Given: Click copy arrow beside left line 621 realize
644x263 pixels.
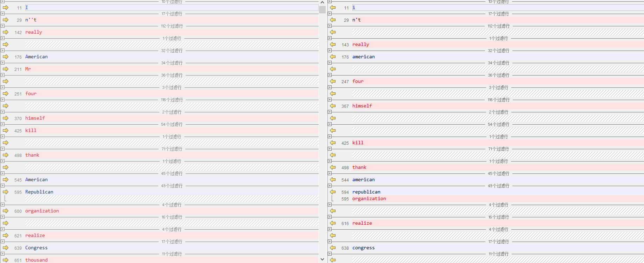Looking at the screenshot, I should (6, 236).
